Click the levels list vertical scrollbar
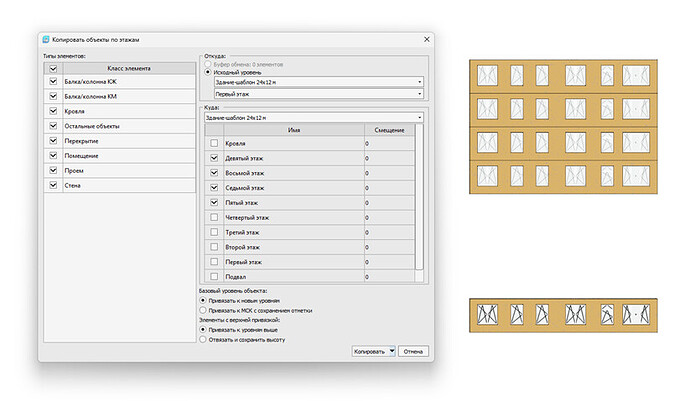Viewport: 690px width, 401px height. pos(420,200)
